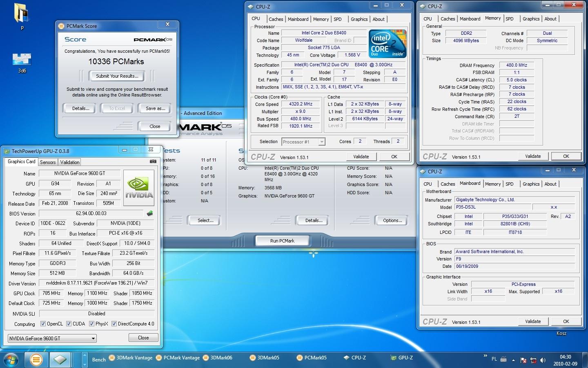Click the PL language indicator
588x368 pixels.
point(494,359)
